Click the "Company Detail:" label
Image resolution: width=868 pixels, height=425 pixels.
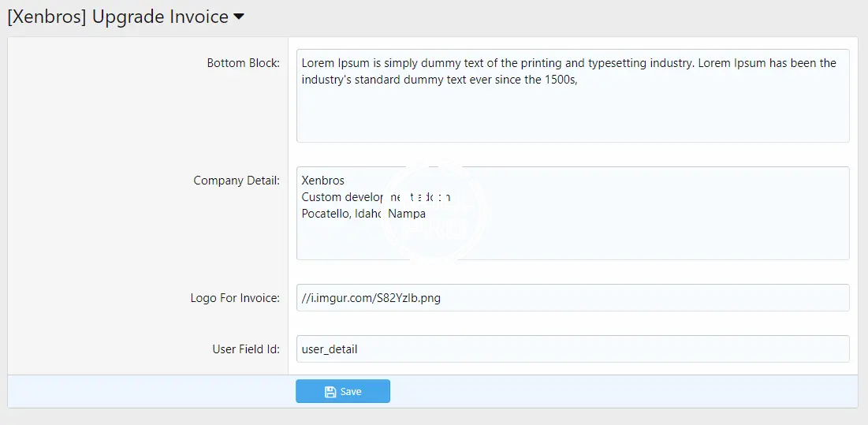point(236,181)
